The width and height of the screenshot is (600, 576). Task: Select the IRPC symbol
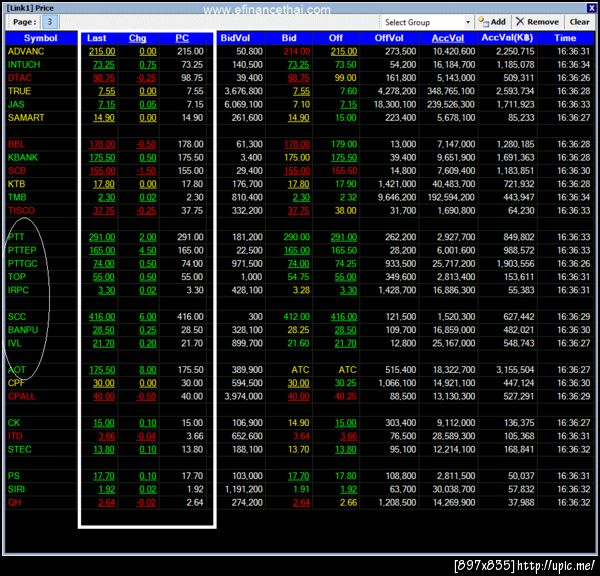point(18,290)
